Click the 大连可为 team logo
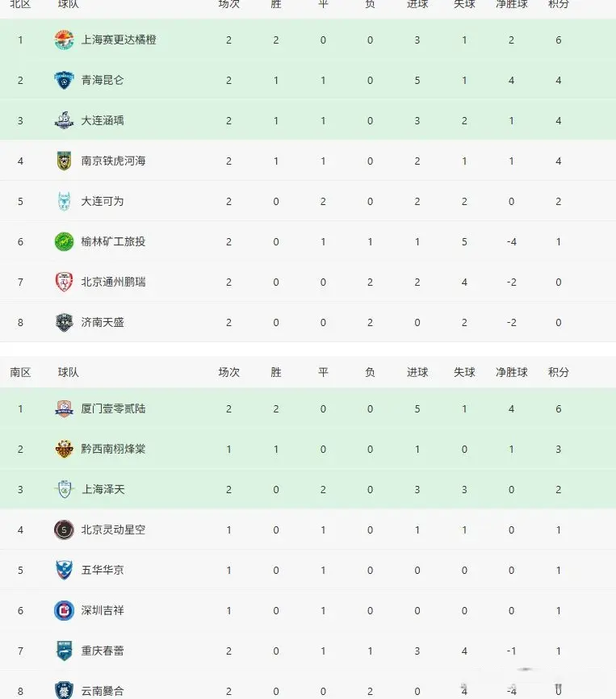Screen dimensions: 616x699 tap(64, 201)
